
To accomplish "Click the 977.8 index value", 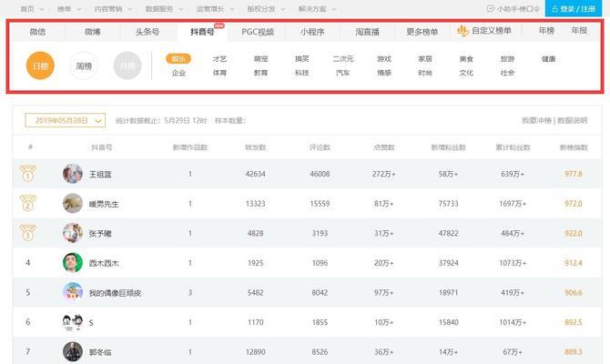I will point(574,174).
